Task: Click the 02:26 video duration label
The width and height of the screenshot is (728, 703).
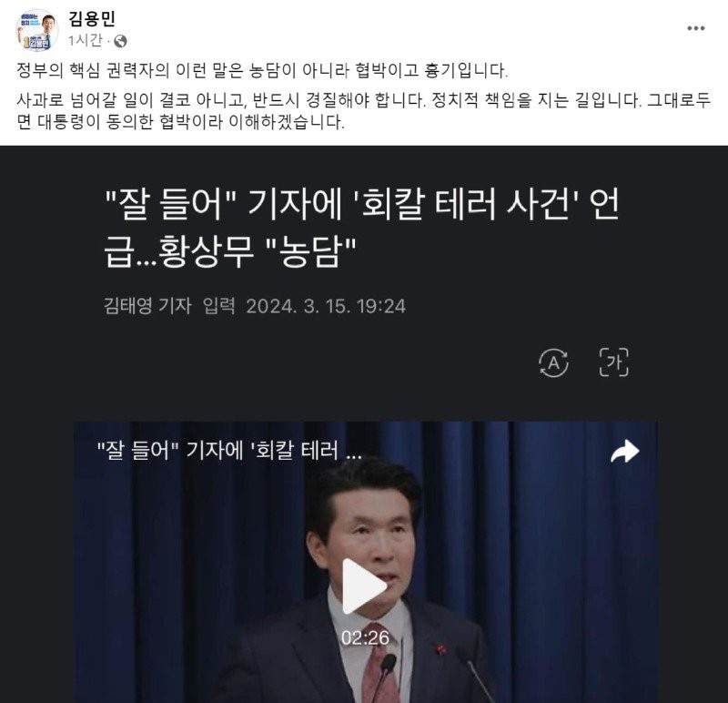Action: click(365, 638)
